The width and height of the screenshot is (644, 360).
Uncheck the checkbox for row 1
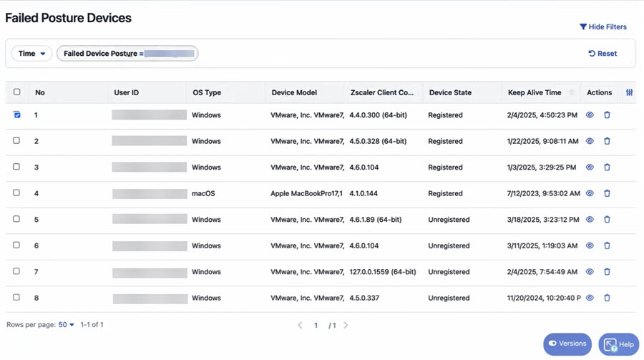point(17,115)
